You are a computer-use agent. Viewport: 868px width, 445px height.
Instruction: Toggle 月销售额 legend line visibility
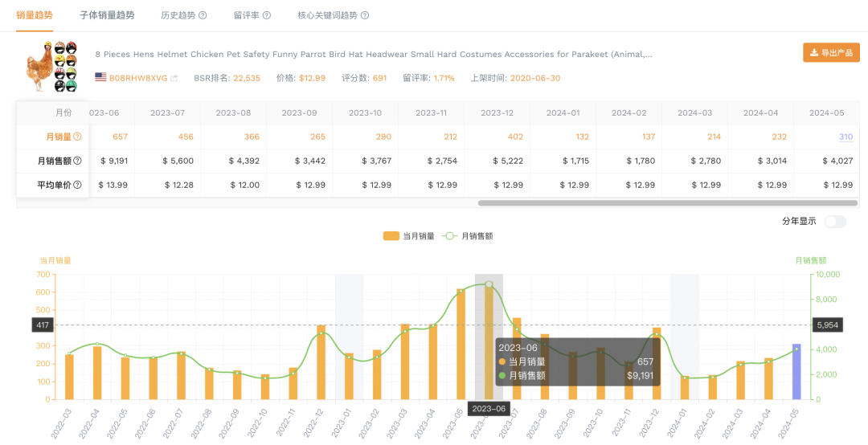tap(468, 236)
